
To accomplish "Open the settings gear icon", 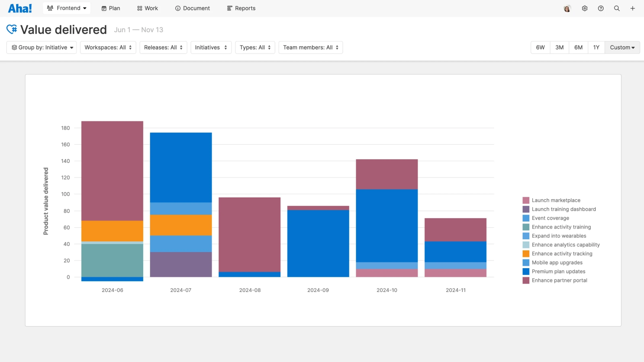I will tap(584, 8).
